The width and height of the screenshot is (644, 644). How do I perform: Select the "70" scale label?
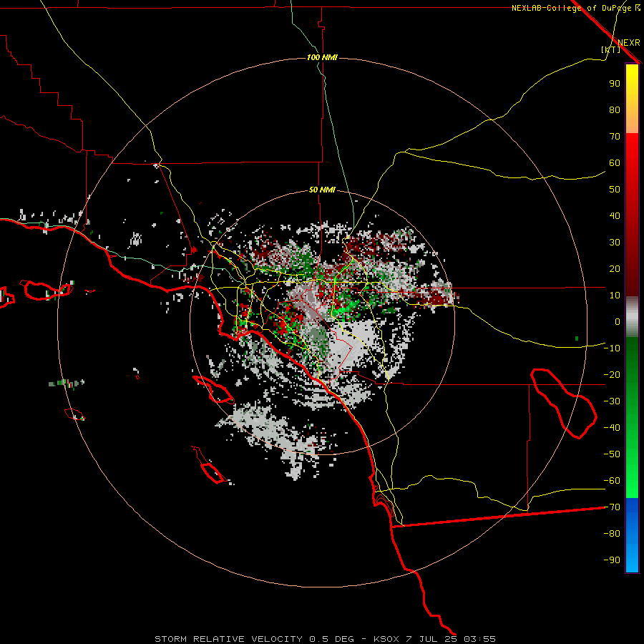click(615, 137)
